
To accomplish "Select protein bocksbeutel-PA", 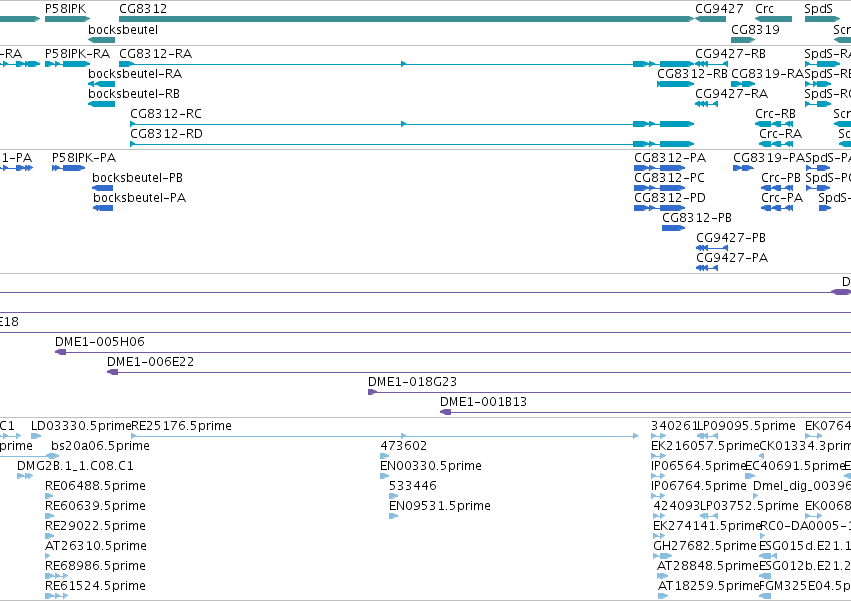I will click(x=103, y=208).
